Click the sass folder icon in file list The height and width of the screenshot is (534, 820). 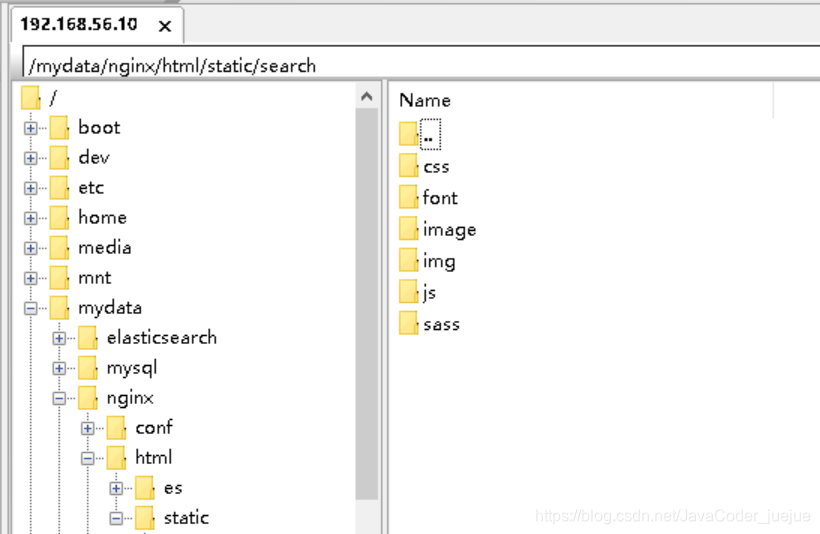pos(409,323)
